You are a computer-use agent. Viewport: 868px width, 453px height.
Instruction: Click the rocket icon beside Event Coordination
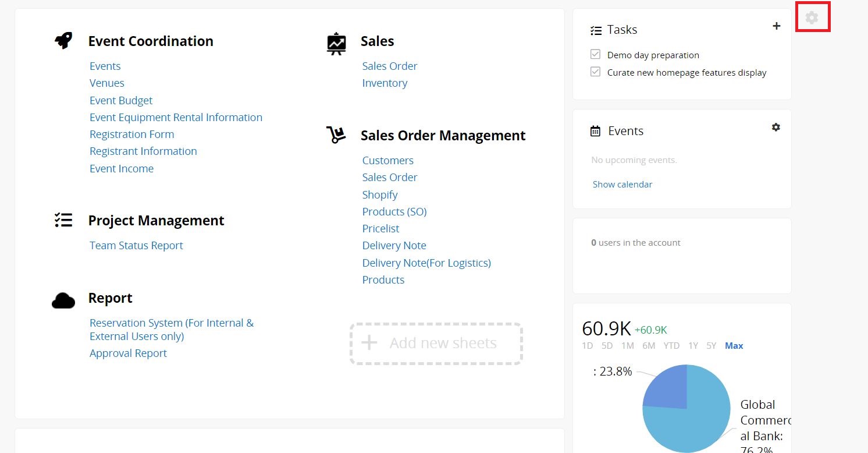tap(63, 41)
